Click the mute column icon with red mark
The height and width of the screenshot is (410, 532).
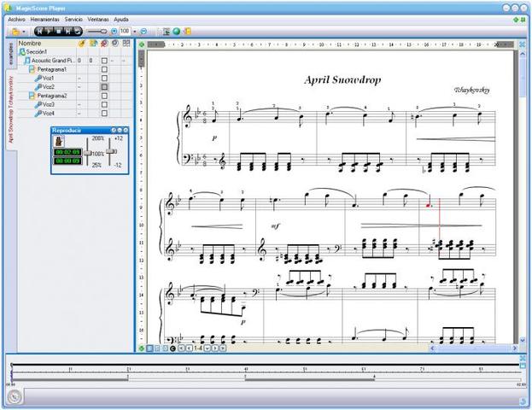104,43
